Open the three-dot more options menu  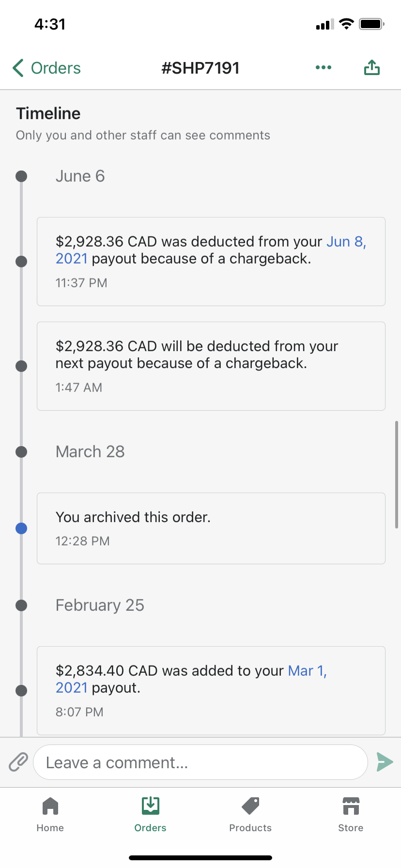click(x=324, y=67)
